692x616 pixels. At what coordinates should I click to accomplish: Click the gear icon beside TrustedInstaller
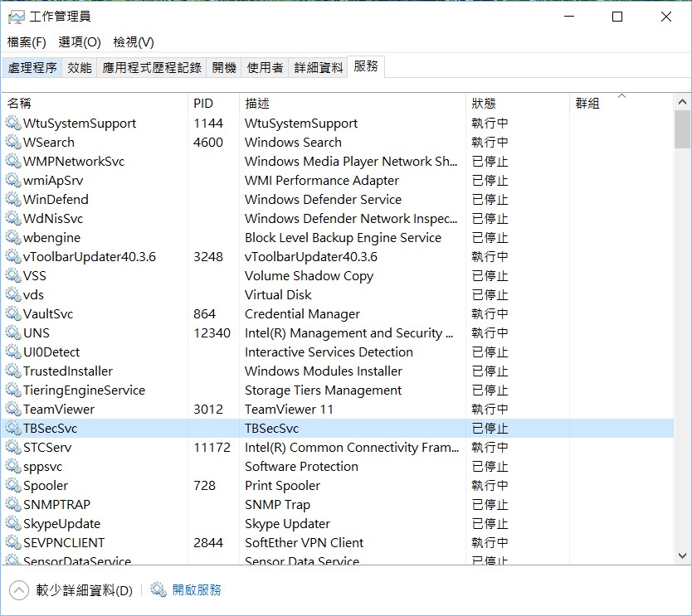pos(13,371)
